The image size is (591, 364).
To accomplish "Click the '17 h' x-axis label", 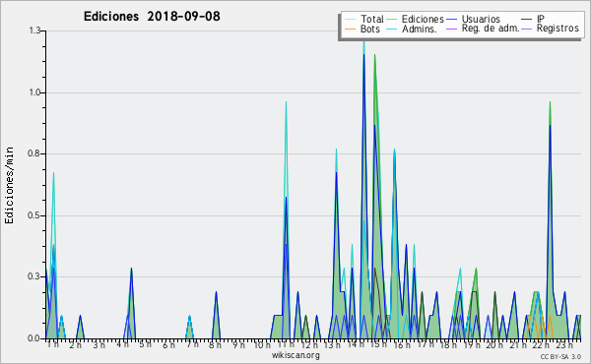I will [426, 344].
